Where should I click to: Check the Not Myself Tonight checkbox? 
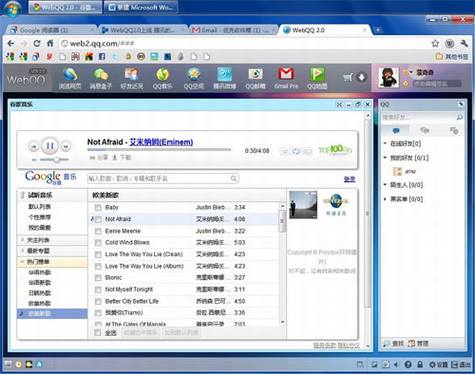tap(98, 290)
